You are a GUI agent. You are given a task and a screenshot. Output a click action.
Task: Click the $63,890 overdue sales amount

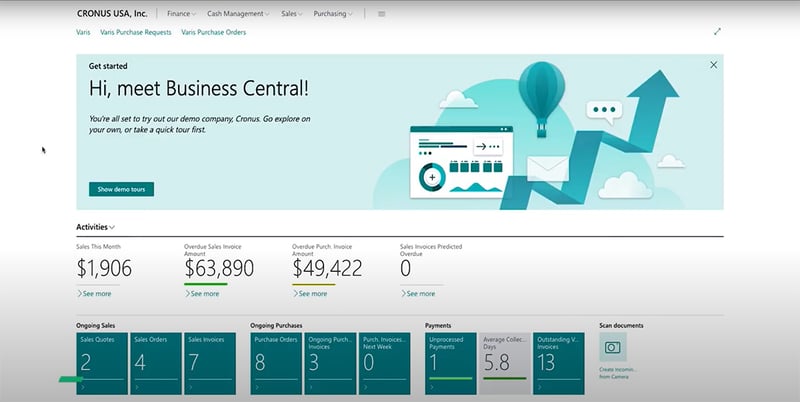219,268
